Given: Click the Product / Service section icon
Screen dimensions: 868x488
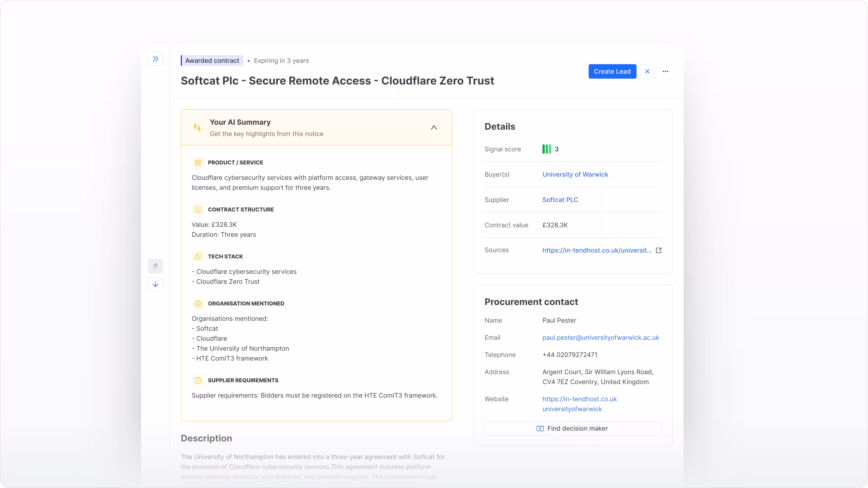Looking at the screenshot, I should click(198, 162).
